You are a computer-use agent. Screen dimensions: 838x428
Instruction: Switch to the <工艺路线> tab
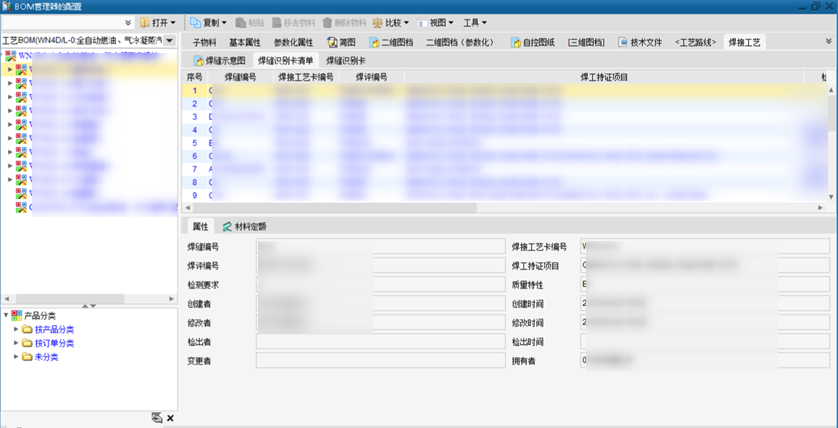pyautogui.click(x=695, y=42)
